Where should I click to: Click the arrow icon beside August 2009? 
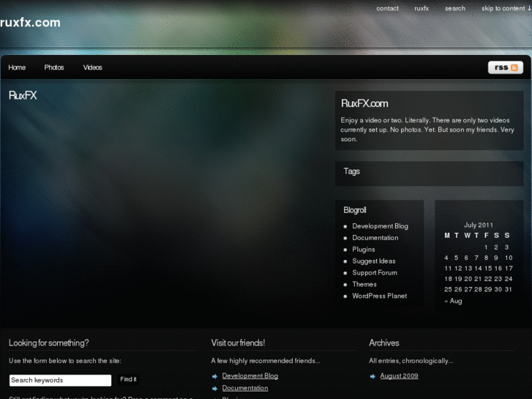[x=372, y=376]
